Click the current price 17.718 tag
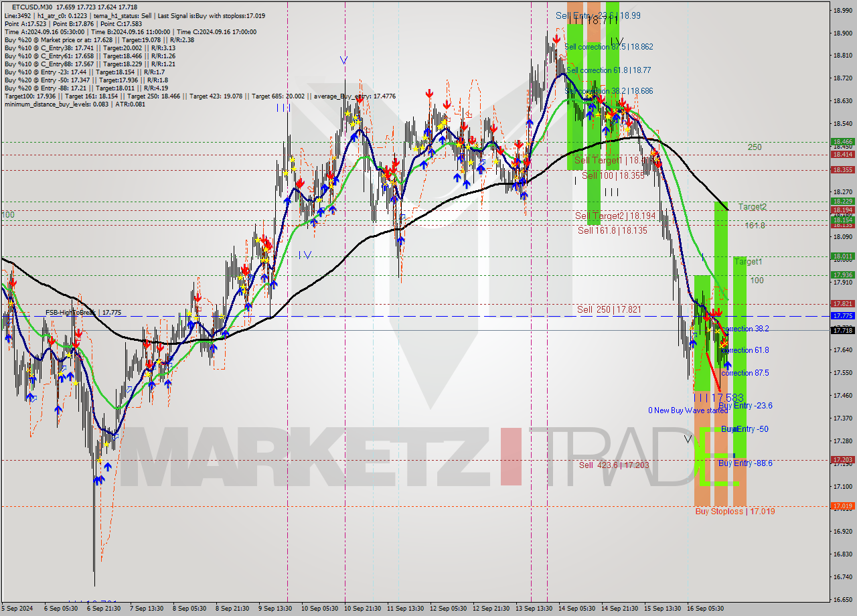The image size is (857, 616). tap(842, 330)
